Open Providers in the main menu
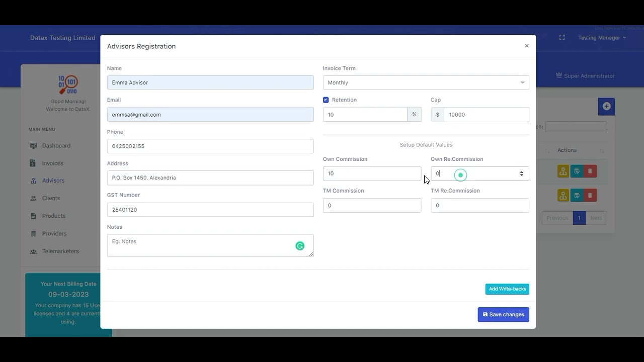The height and width of the screenshot is (362, 644). coord(54,233)
